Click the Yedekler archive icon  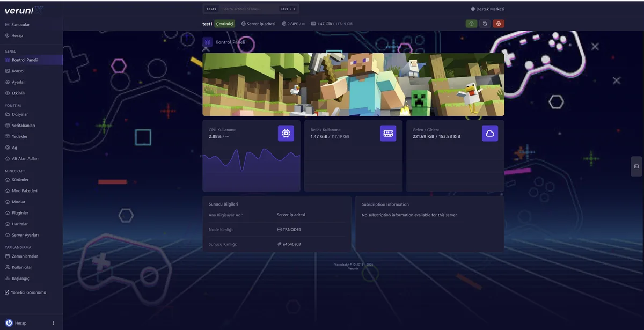[8, 136]
